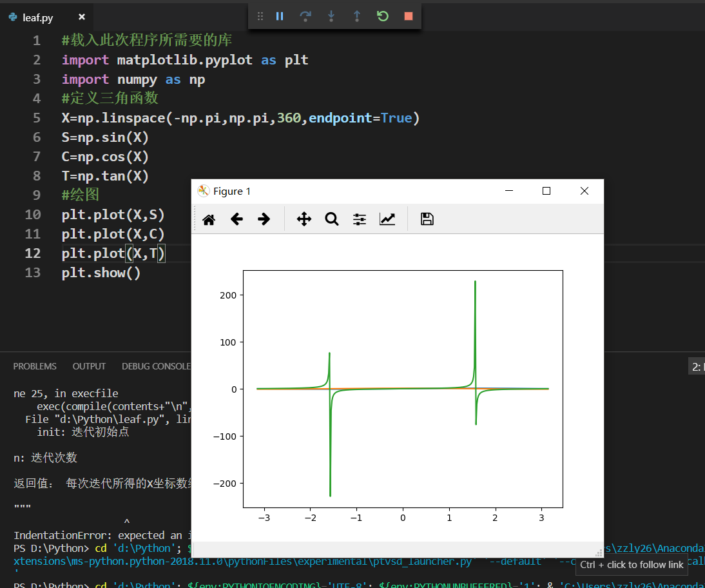Screen dimensions: 705x588
Task: Click line number 12 in the gutter
Action: point(33,253)
